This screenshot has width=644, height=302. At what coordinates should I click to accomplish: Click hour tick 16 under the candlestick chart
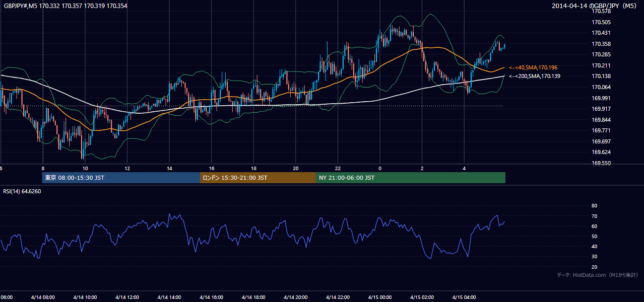tap(211, 169)
